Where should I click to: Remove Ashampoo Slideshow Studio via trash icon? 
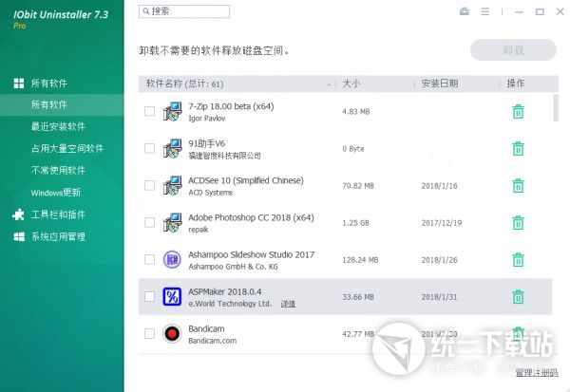point(518,260)
